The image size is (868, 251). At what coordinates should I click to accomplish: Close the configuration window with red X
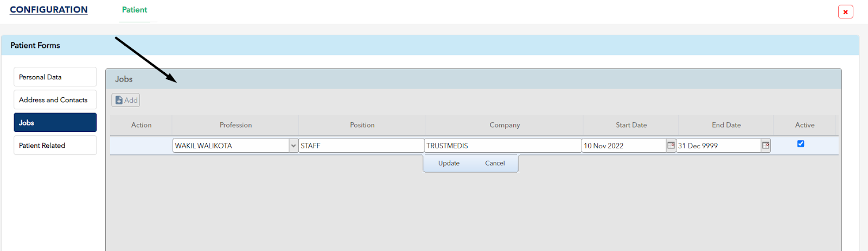pos(845,12)
